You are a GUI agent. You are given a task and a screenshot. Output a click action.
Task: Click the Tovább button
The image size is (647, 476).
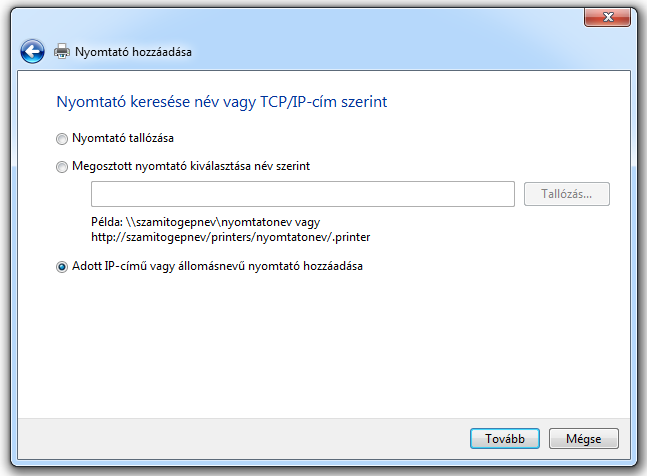click(x=505, y=438)
